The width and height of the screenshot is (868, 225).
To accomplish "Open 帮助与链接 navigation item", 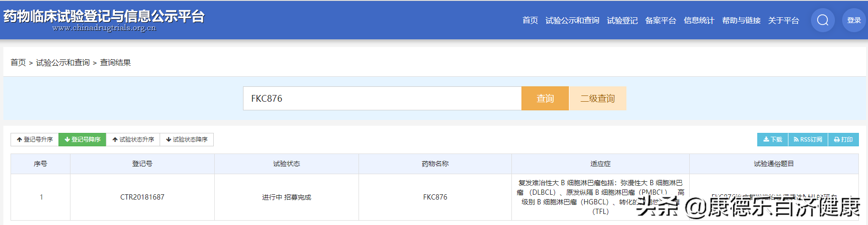I will pyautogui.click(x=741, y=20).
